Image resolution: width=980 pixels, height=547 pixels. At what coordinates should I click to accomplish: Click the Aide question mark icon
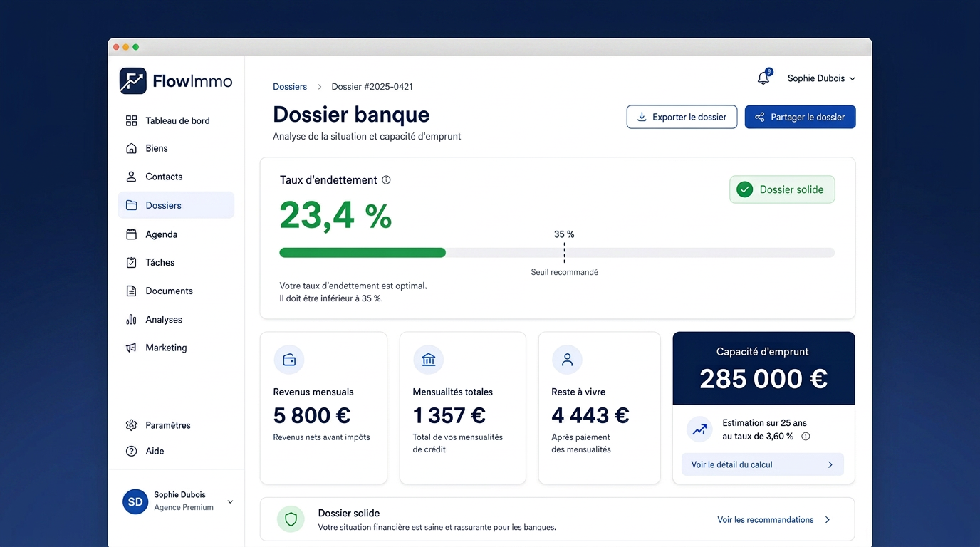point(131,451)
